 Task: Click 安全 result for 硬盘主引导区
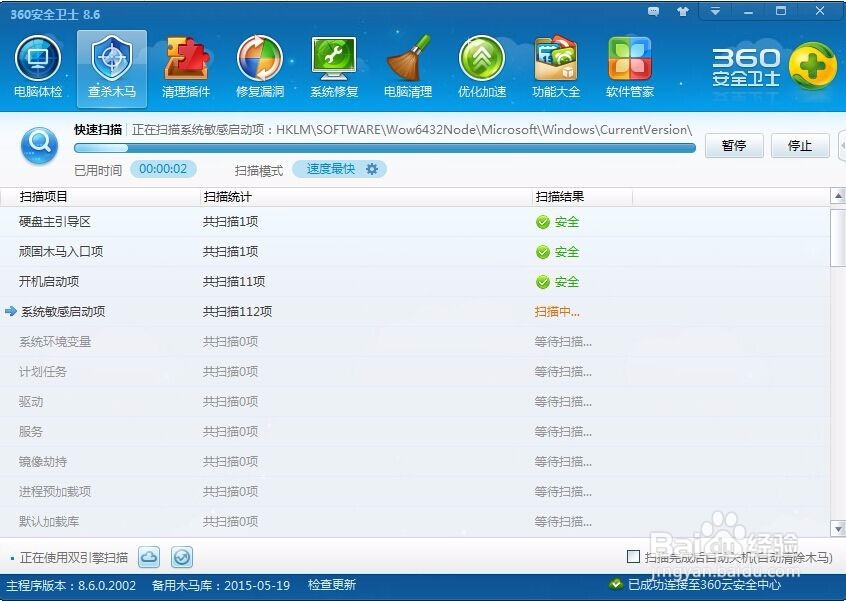click(x=557, y=222)
